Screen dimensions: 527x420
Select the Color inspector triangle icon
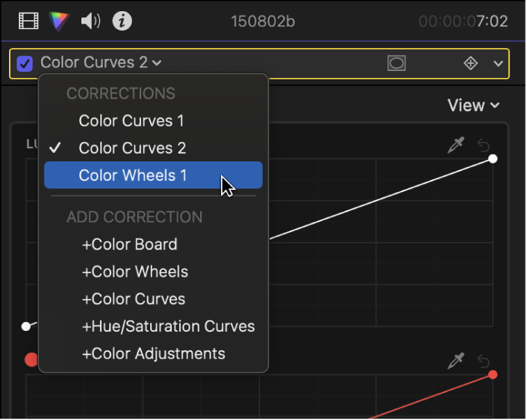(60, 22)
